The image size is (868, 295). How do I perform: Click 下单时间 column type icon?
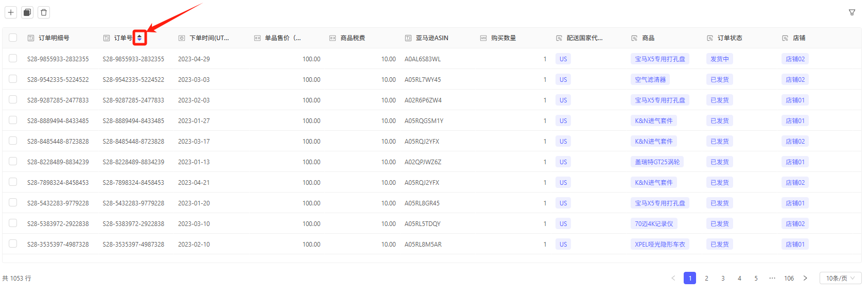(182, 38)
